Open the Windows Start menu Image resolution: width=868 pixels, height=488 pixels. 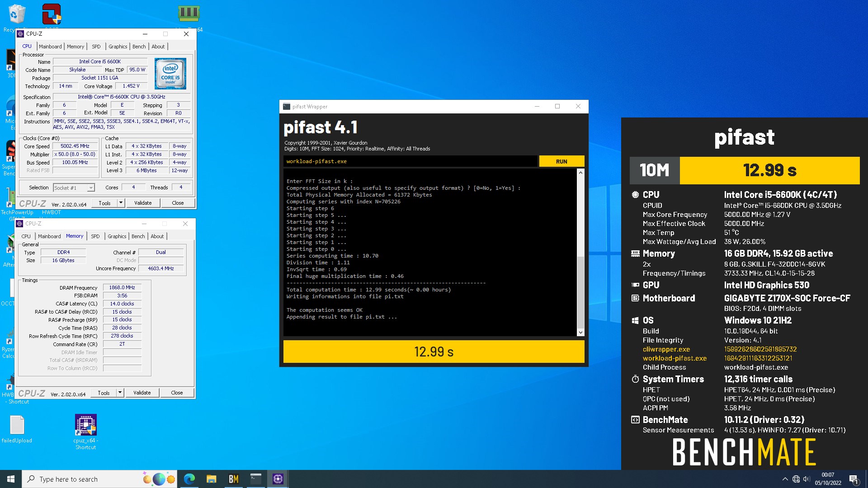click(x=11, y=479)
